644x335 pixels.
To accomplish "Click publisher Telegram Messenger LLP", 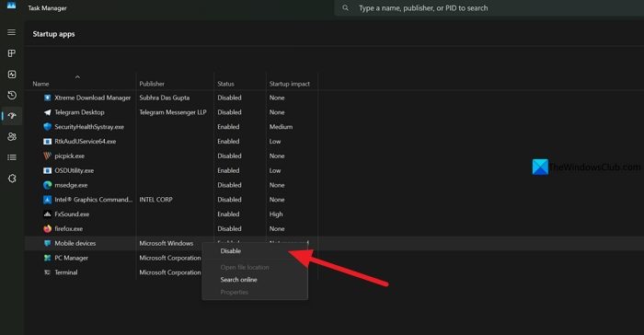I will point(173,112).
